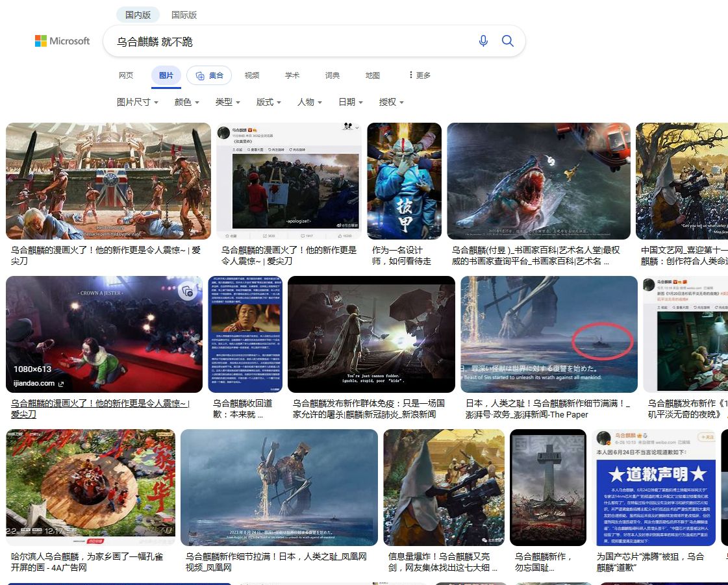Switch to the 网页 tab
Screen dimensions: 728x585
pos(126,75)
